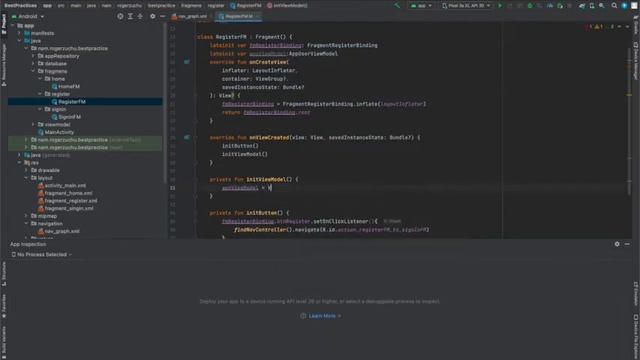Click initViewModel() breadcrumb in navigation bar
Screen dimensions: 640x360
tap(287, 6)
